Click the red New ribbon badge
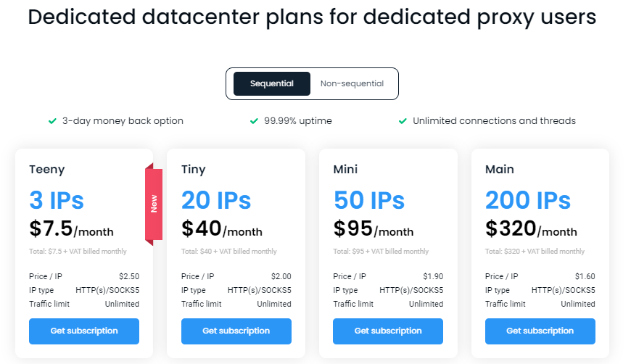Image resolution: width=631 pixels, height=364 pixels. pos(154,204)
